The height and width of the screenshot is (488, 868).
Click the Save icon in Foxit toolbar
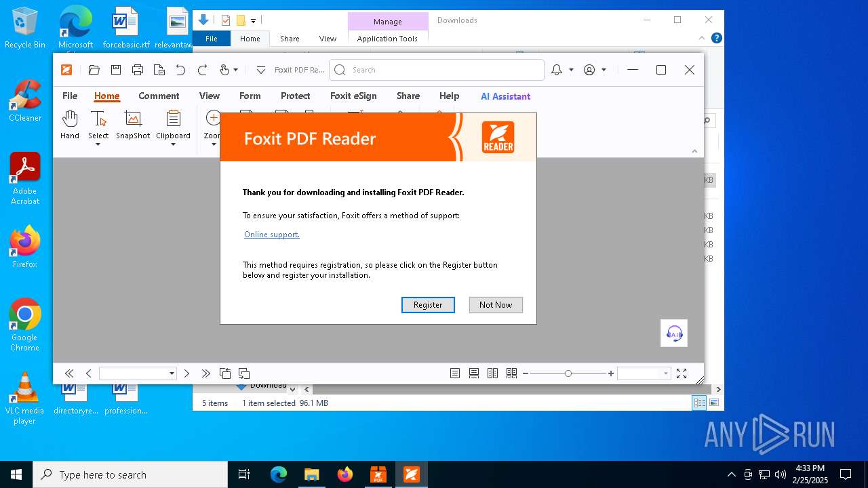116,70
